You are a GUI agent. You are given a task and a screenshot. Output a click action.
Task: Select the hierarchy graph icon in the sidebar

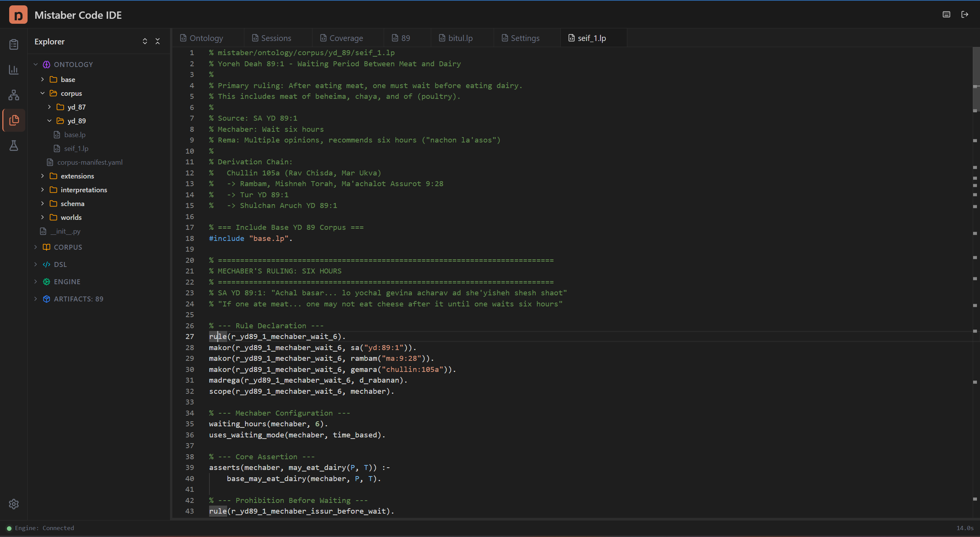pyautogui.click(x=13, y=95)
